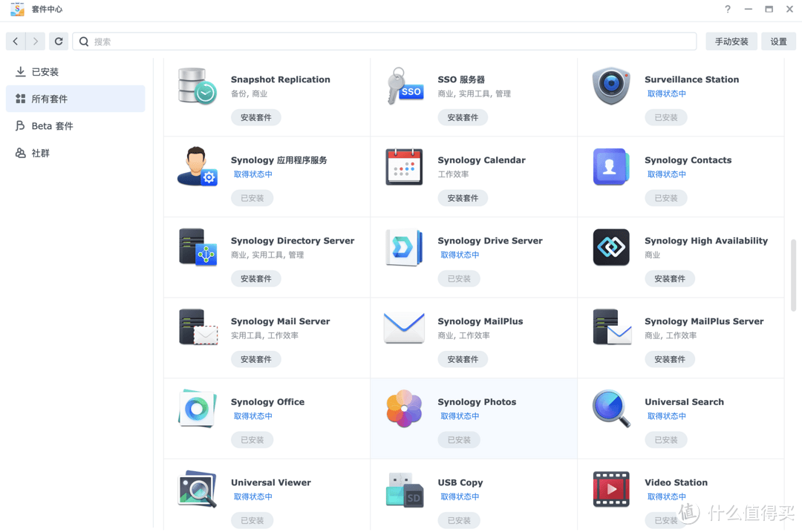Viewport: 802px width, 532px height.
Task: Click the Synology Office package name
Action: (x=267, y=402)
